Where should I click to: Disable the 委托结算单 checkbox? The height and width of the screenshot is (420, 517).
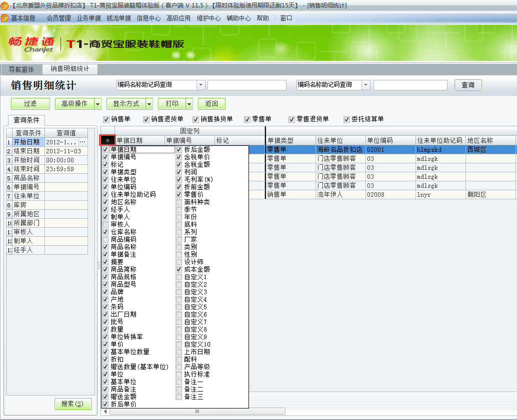coord(346,119)
